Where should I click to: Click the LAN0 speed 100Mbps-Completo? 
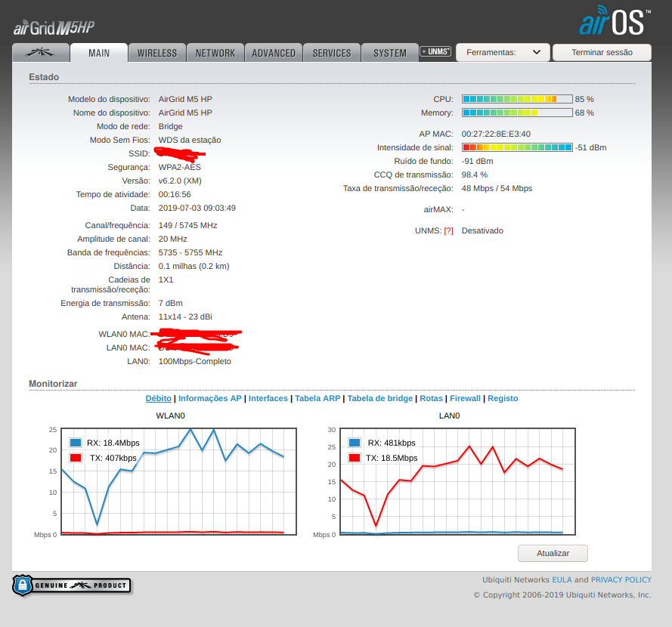(194, 361)
